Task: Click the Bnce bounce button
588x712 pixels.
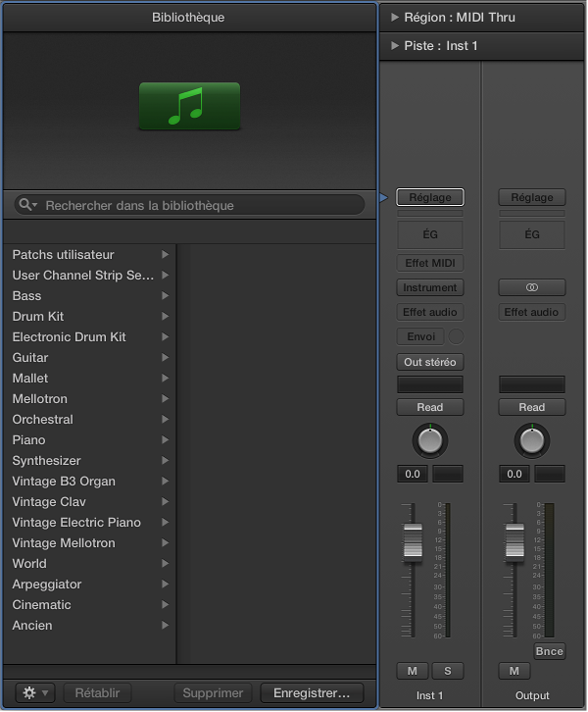Action: tap(550, 651)
